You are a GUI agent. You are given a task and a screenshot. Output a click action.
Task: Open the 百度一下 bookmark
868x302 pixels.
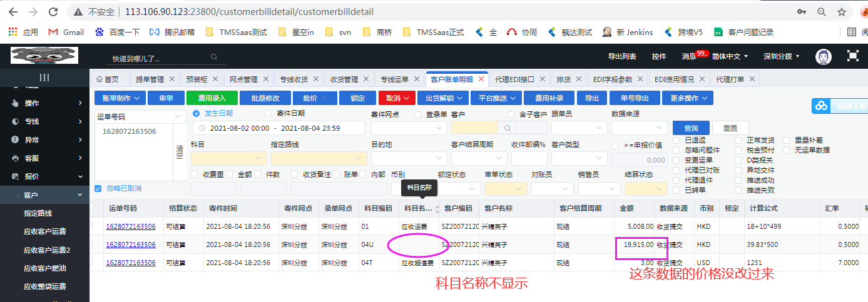coord(117,32)
